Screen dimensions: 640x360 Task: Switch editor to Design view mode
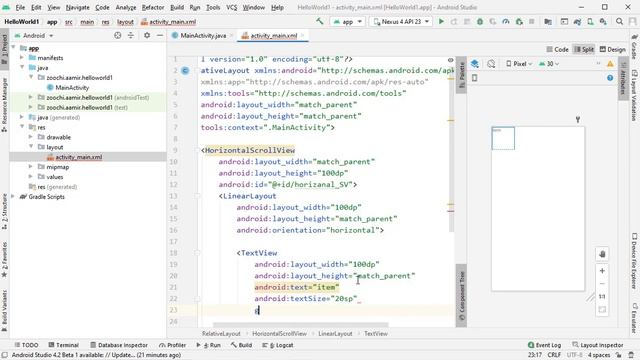point(612,49)
